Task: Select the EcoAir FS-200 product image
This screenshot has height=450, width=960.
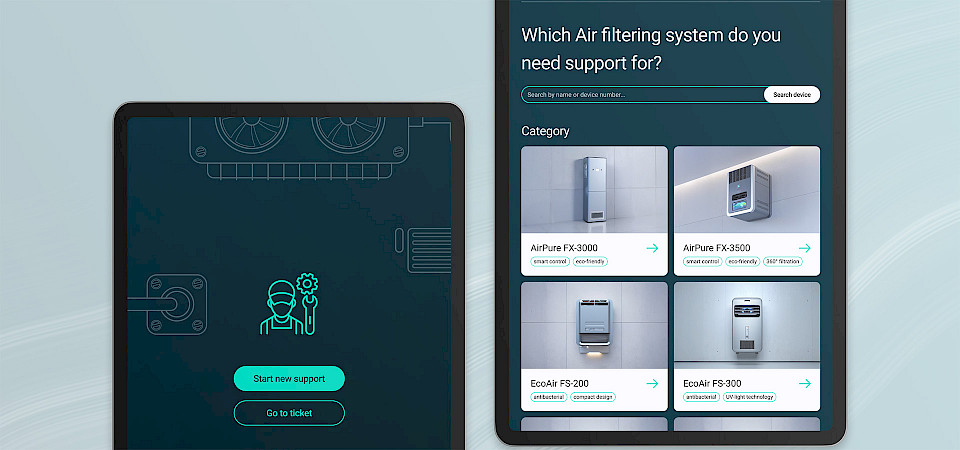Action: coord(594,326)
